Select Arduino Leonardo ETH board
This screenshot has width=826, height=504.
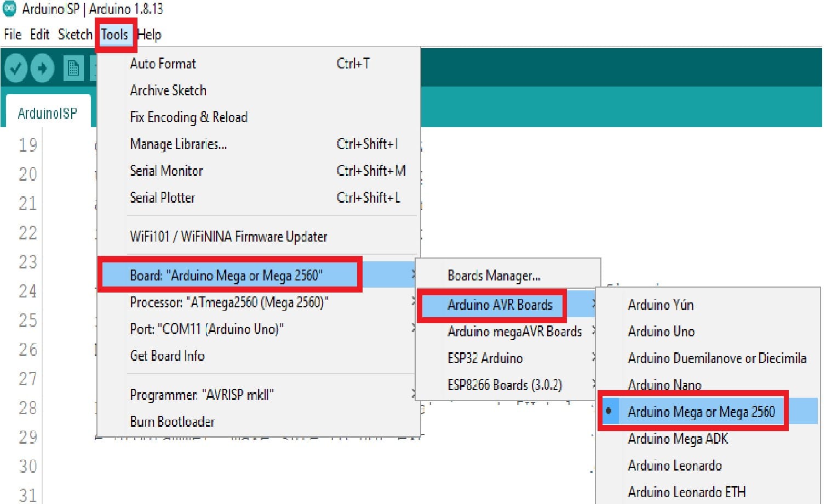pyautogui.click(x=686, y=490)
